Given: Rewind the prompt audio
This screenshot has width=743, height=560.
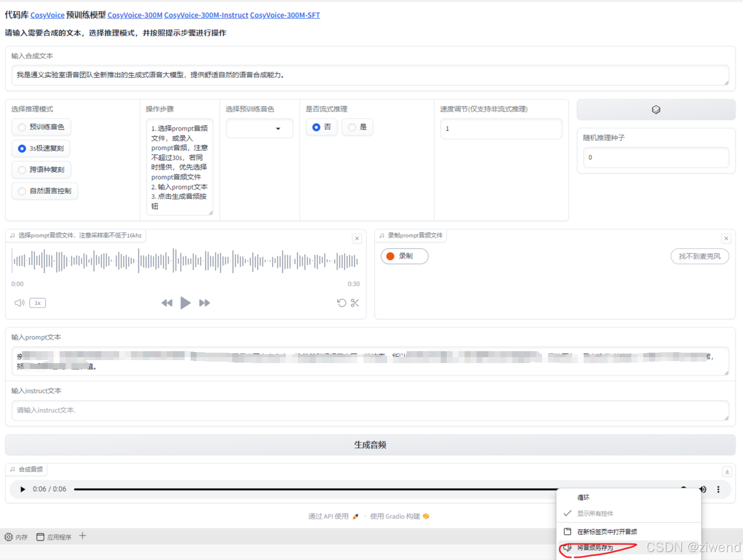Looking at the screenshot, I should pos(167,303).
